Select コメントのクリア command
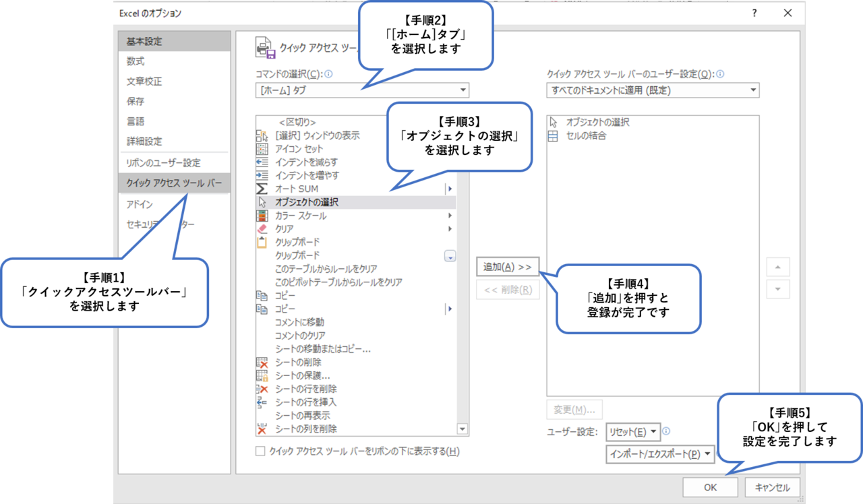Image resolution: width=863 pixels, height=504 pixels. [x=301, y=336]
